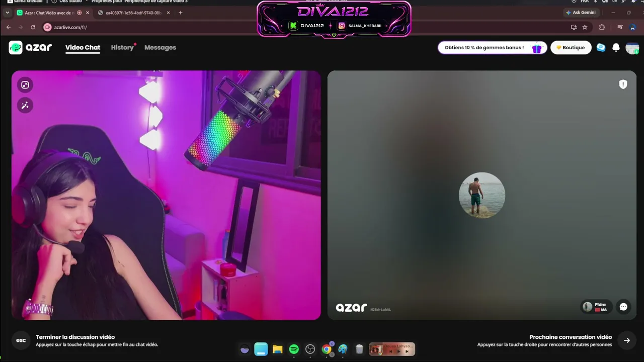Expand the browser tab search dropdown
The width and height of the screenshot is (644, 362).
coord(7,13)
